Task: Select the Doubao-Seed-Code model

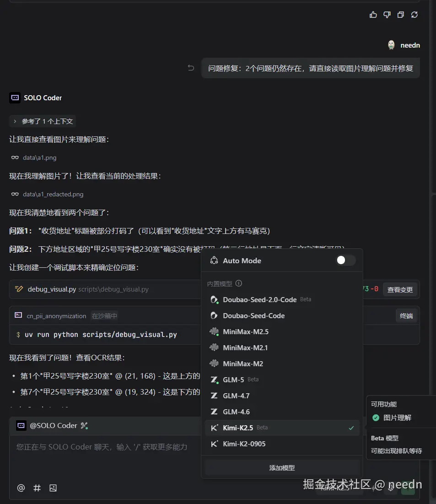Action: [x=282, y=316]
